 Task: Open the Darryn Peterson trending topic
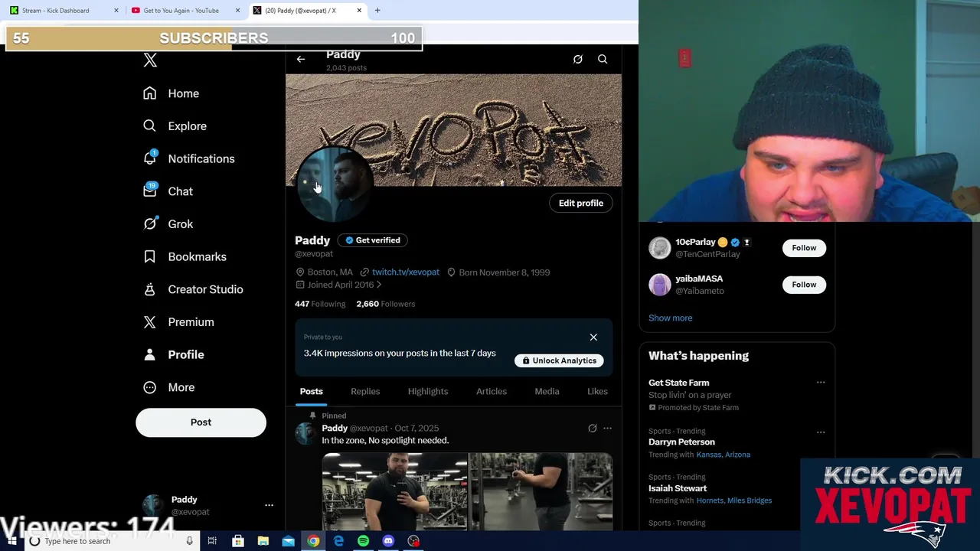click(x=681, y=442)
